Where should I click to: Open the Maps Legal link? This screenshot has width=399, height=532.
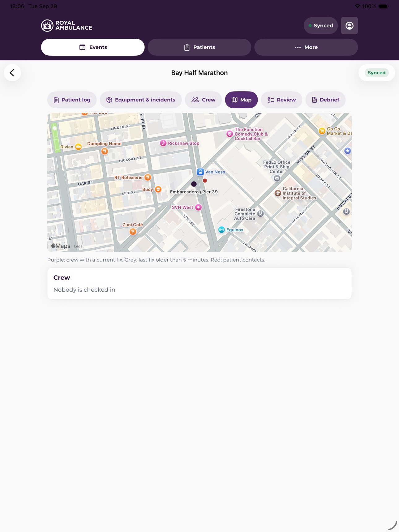point(79,247)
